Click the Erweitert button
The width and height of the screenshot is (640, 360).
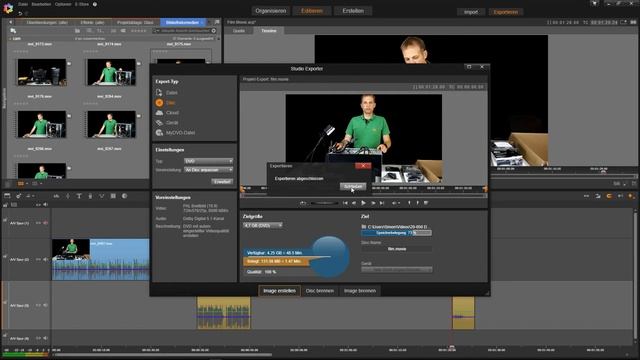(222, 181)
